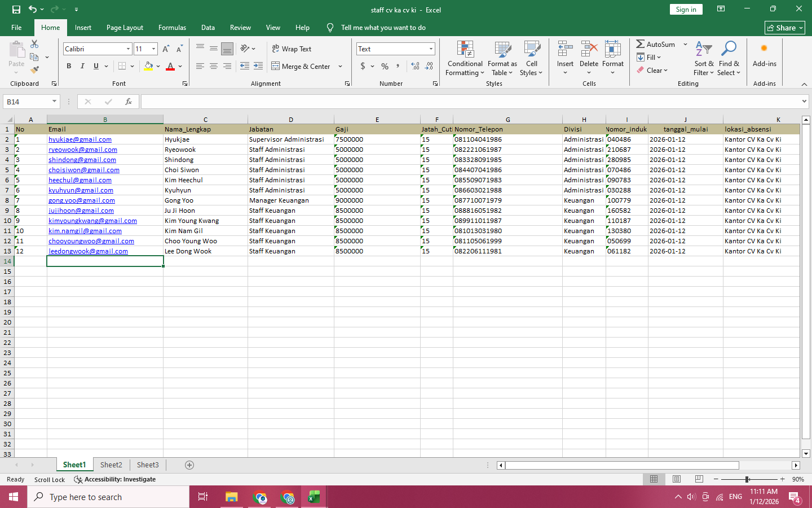Expand the font name Calibri dropdown
The height and width of the screenshot is (508, 812).
pos(128,49)
